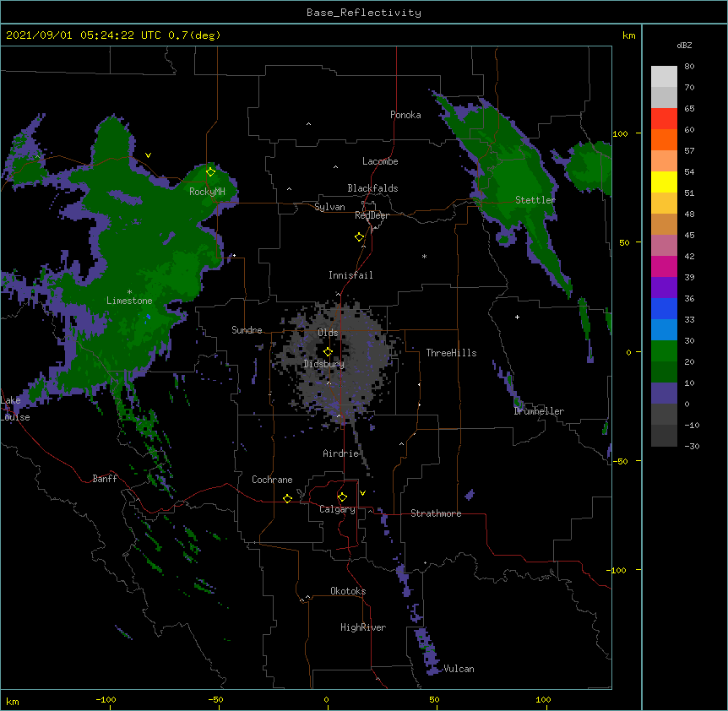Click the Ponoka town label
Viewport: 728px width, 711px height.
(x=405, y=115)
